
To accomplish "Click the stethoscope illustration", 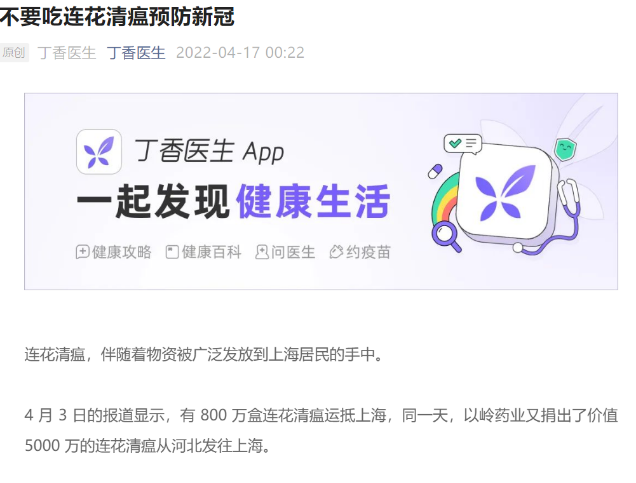I will click(x=552, y=217).
